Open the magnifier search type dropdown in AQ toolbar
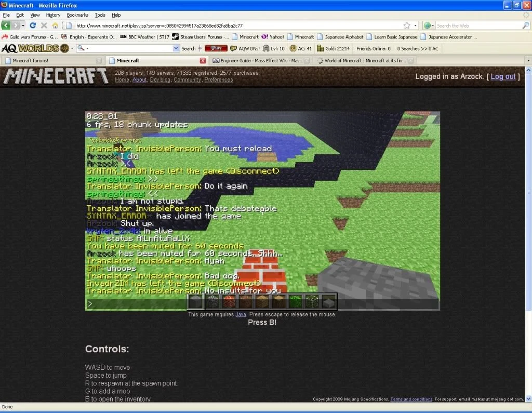 click(x=87, y=48)
